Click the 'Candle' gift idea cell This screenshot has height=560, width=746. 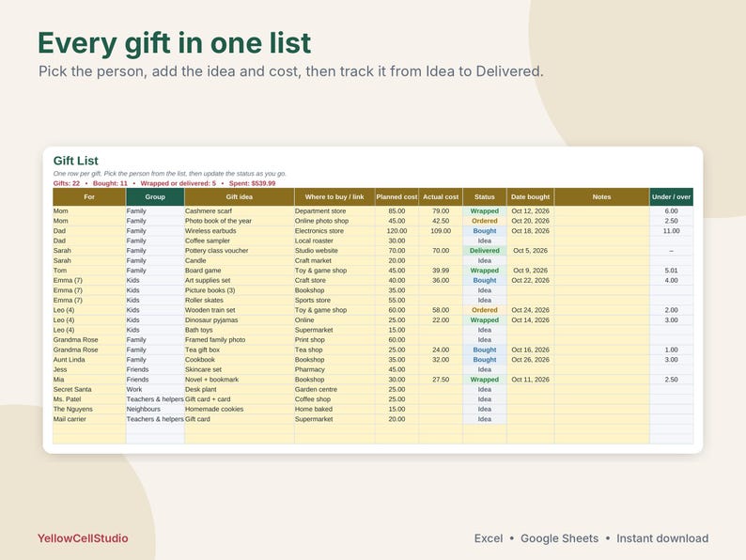[240, 260]
